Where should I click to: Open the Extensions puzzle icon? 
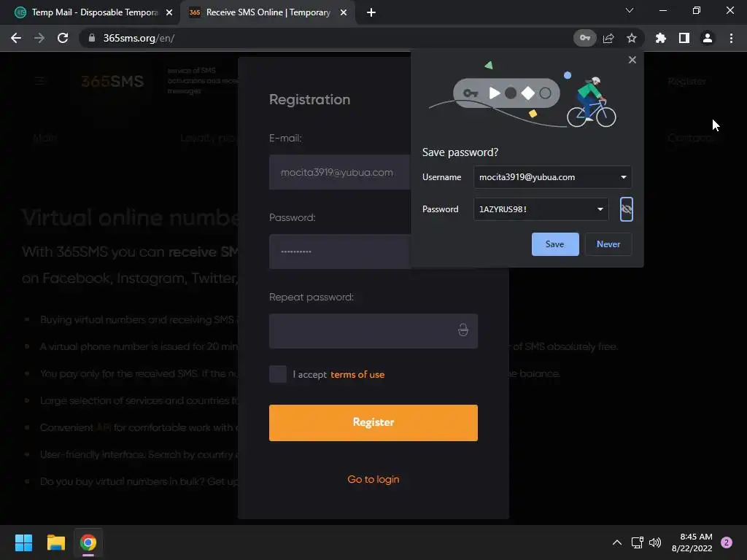click(x=660, y=38)
